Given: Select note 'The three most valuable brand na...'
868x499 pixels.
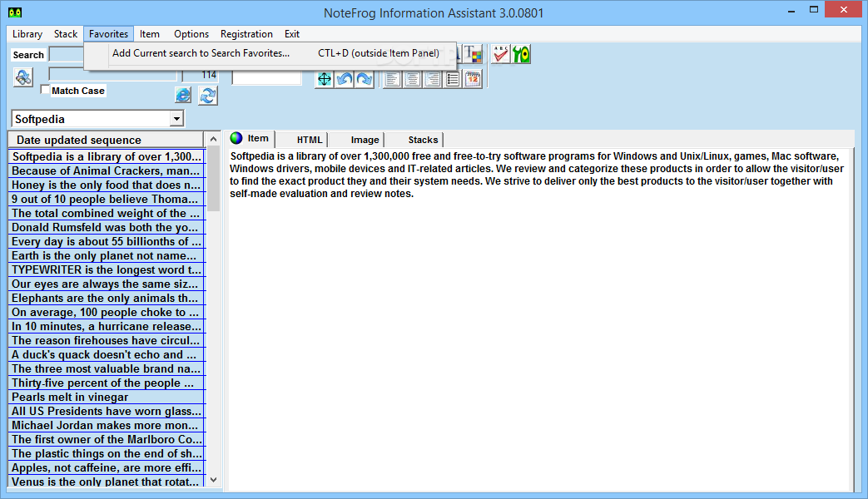Looking at the screenshot, I should tap(107, 369).
